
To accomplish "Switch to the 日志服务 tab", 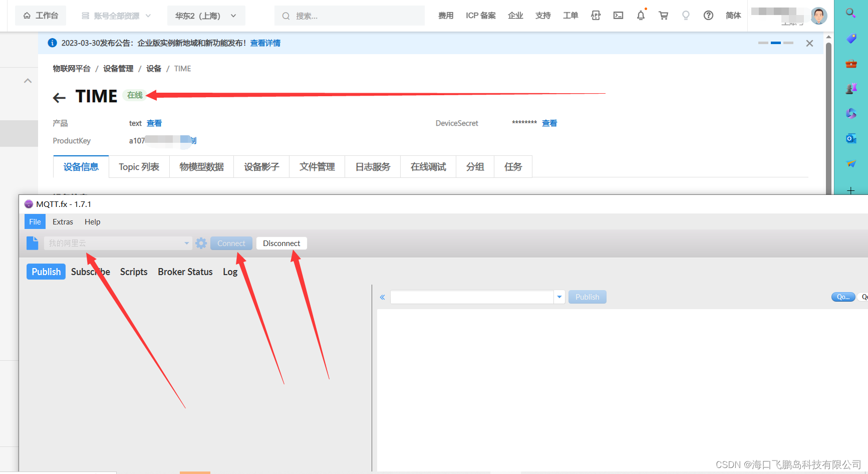I will click(373, 167).
